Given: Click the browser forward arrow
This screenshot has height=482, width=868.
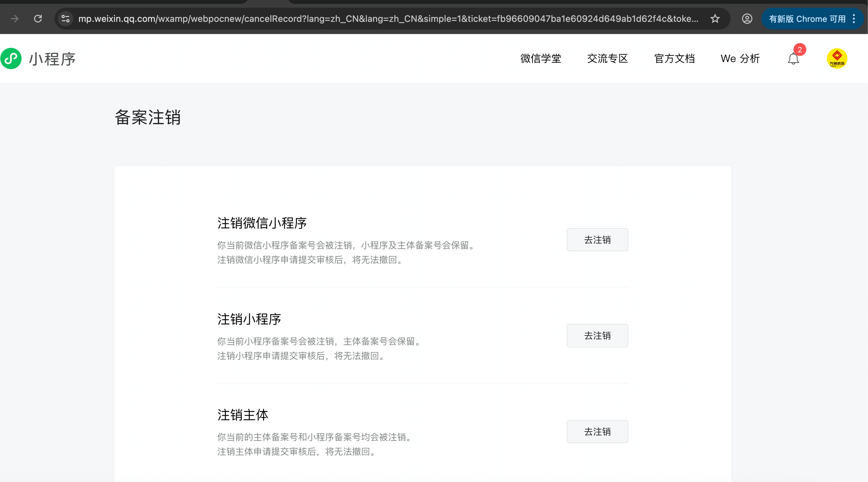Looking at the screenshot, I should pos(14,19).
